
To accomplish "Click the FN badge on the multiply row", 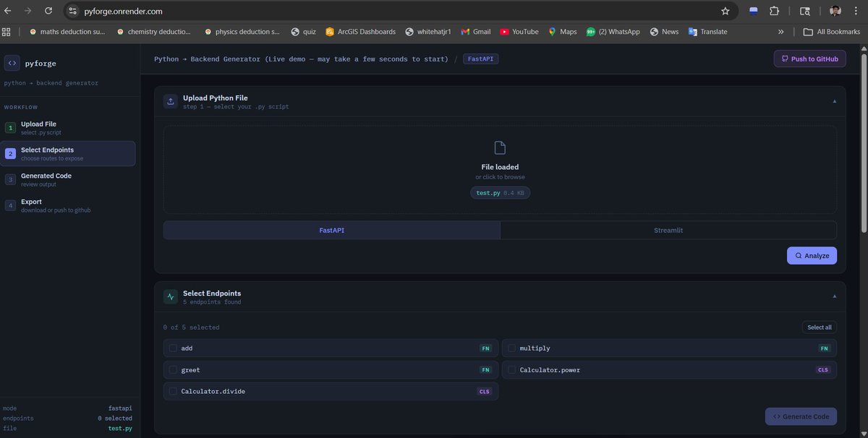I will coord(824,348).
